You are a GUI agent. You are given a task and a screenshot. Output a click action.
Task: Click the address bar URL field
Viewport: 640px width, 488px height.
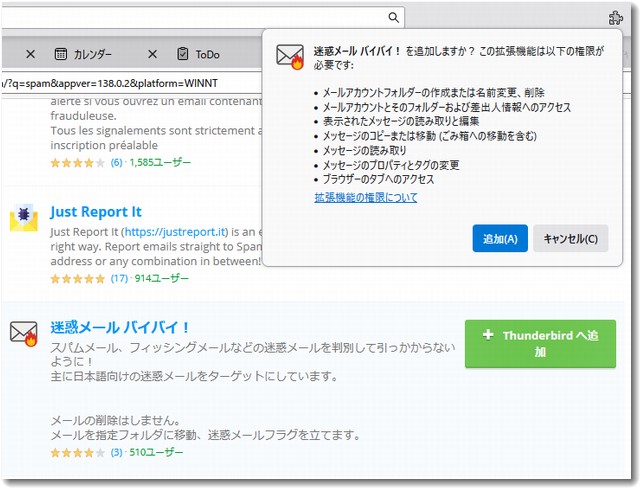(x=131, y=83)
